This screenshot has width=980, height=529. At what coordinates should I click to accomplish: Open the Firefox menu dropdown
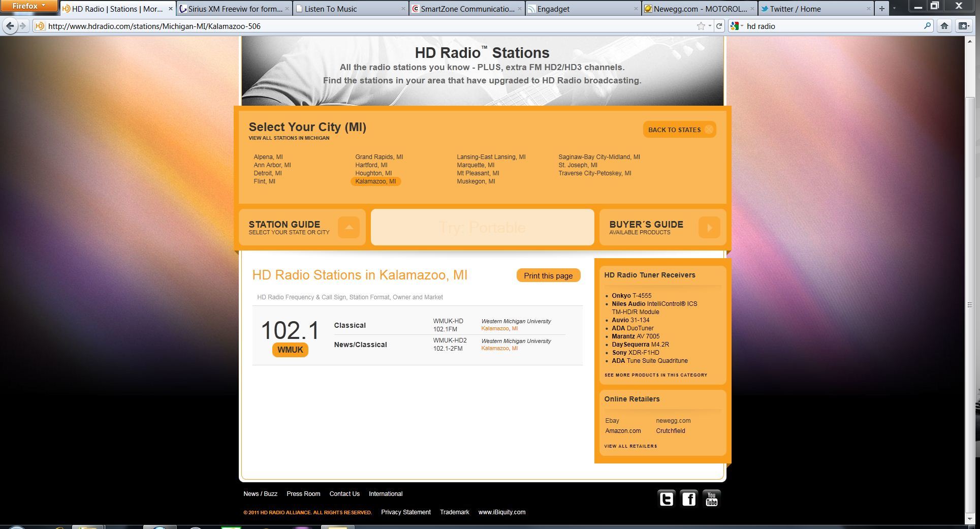(28, 6)
